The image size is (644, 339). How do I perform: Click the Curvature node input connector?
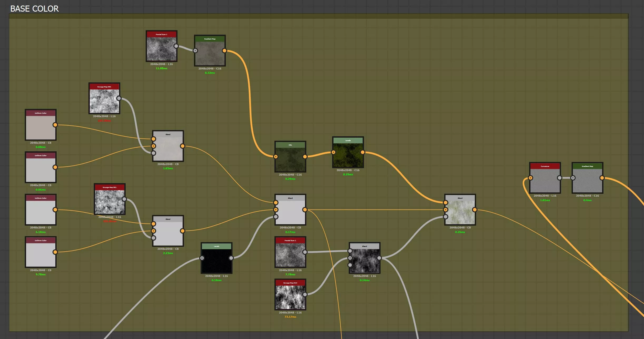pyautogui.click(x=530, y=178)
